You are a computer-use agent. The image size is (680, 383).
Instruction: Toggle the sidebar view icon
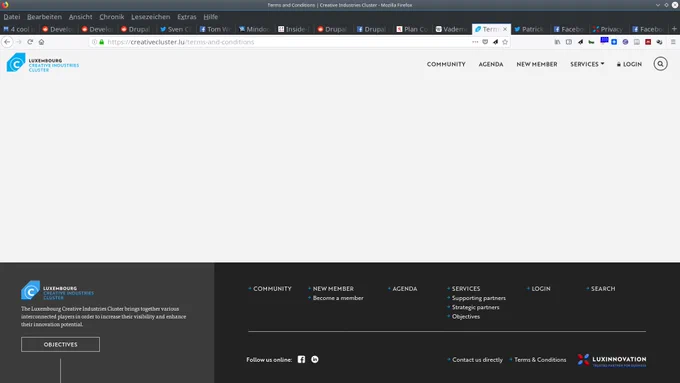[x=569, y=42]
